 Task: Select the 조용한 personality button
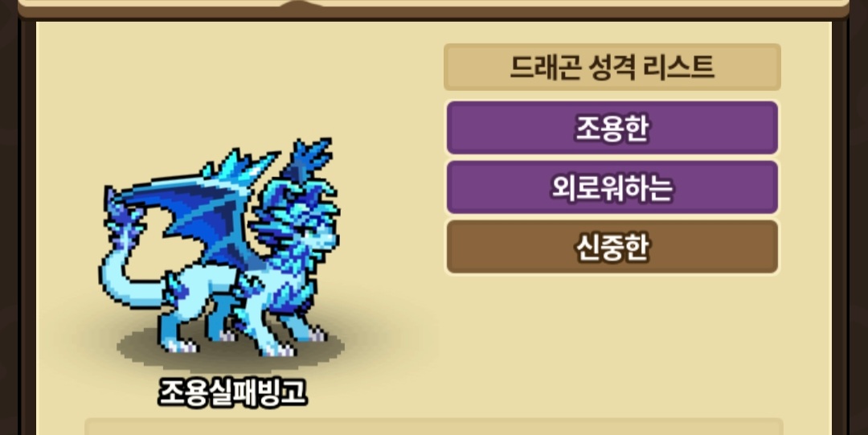click(612, 128)
